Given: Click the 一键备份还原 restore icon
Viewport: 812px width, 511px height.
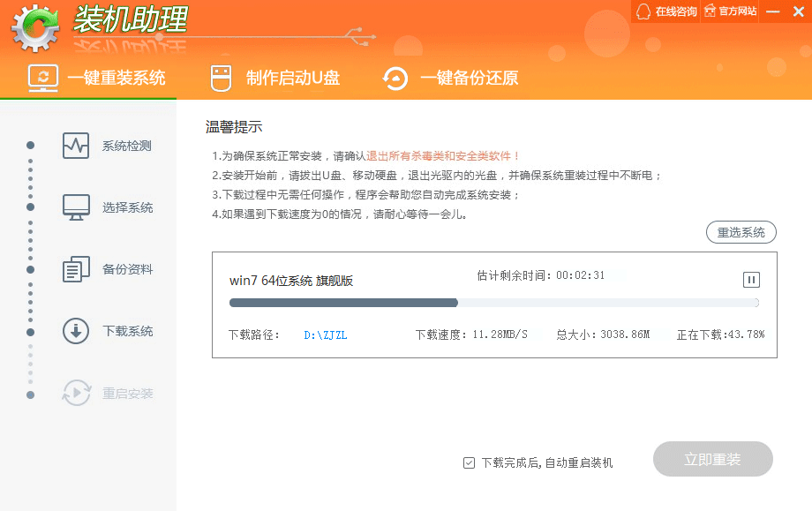Looking at the screenshot, I should point(395,79).
